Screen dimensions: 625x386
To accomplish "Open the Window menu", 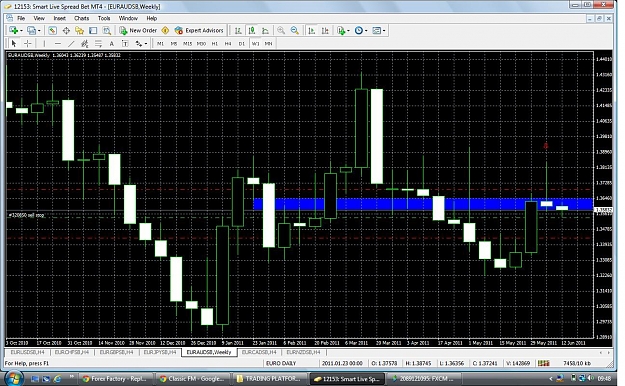I will click(128, 18).
